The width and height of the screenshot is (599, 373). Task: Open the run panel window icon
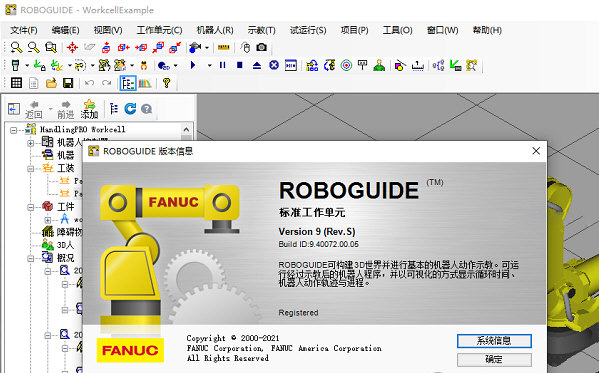click(291, 65)
